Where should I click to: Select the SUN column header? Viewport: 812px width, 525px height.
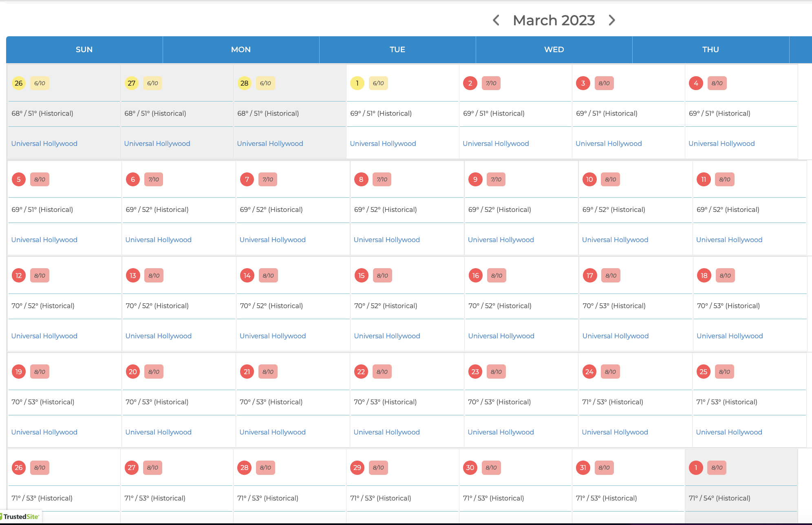coord(84,49)
